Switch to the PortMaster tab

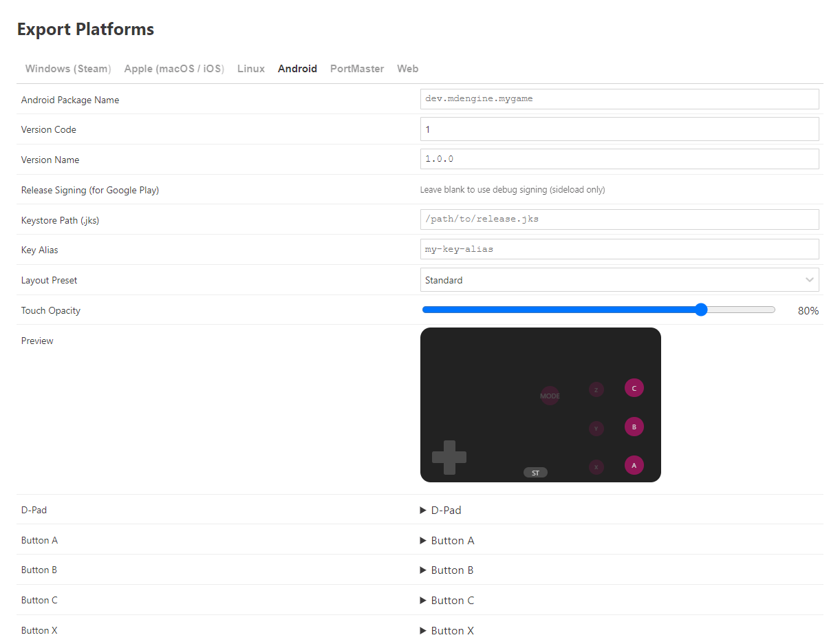(x=356, y=69)
